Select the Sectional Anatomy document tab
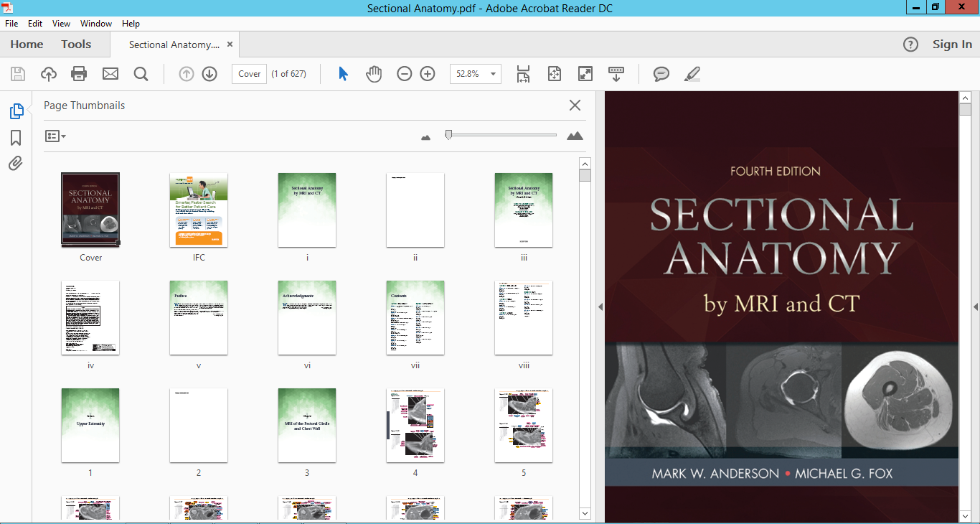 (x=174, y=45)
